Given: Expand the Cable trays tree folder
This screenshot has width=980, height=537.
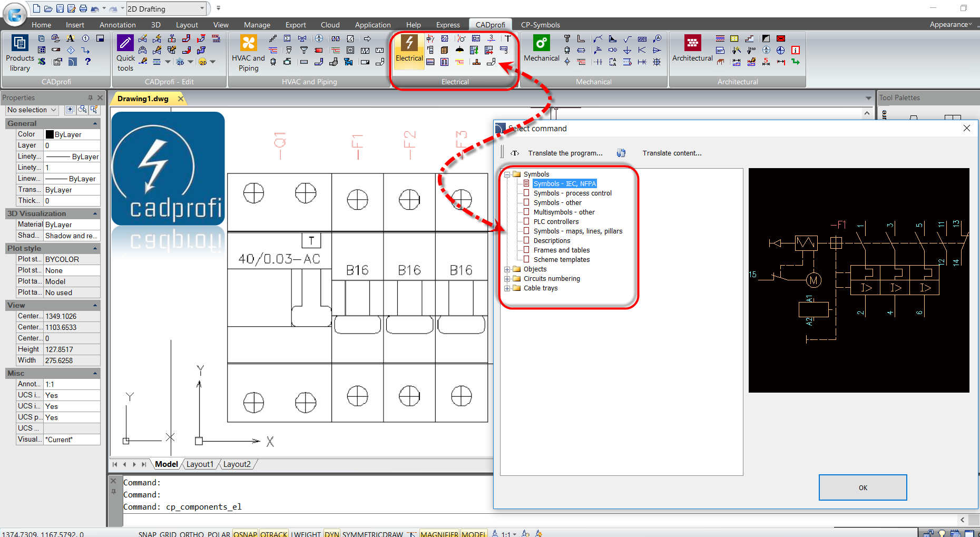Looking at the screenshot, I should pyautogui.click(x=507, y=288).
